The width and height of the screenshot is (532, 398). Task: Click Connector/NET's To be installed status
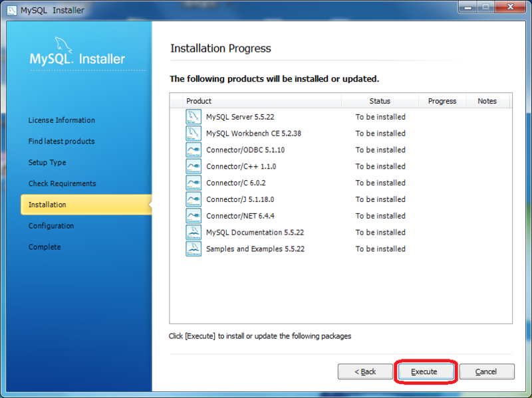(380, 216)
